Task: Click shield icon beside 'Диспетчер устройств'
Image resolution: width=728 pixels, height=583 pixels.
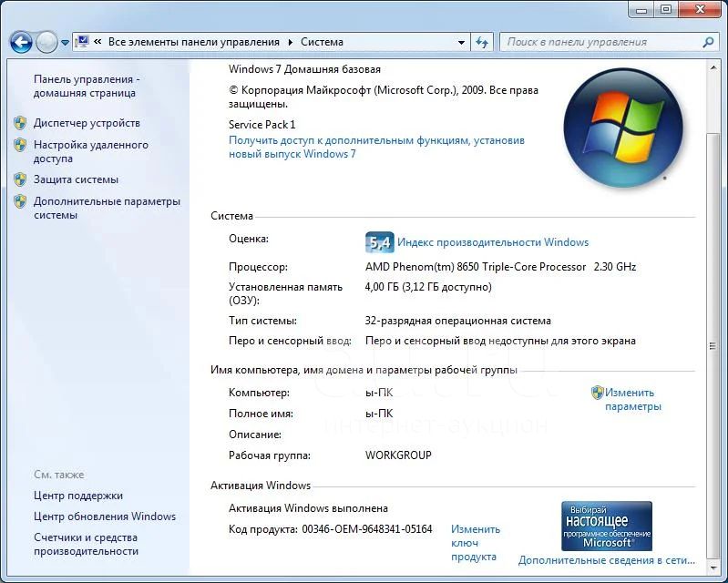Action: click(20, 123)
